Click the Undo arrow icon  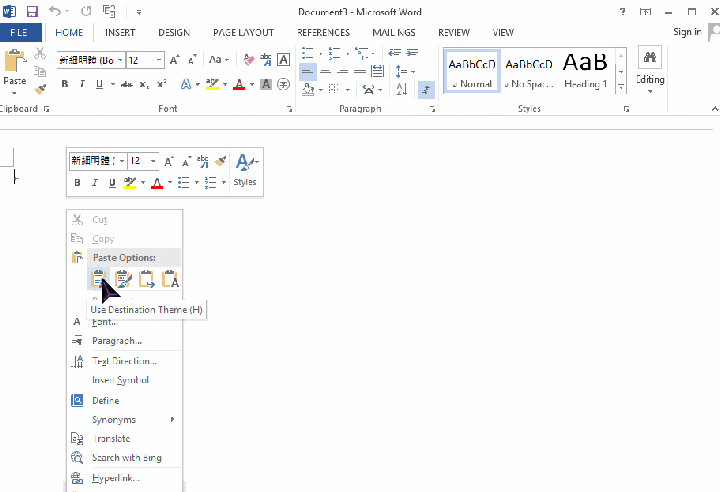[x=55, y=11]
